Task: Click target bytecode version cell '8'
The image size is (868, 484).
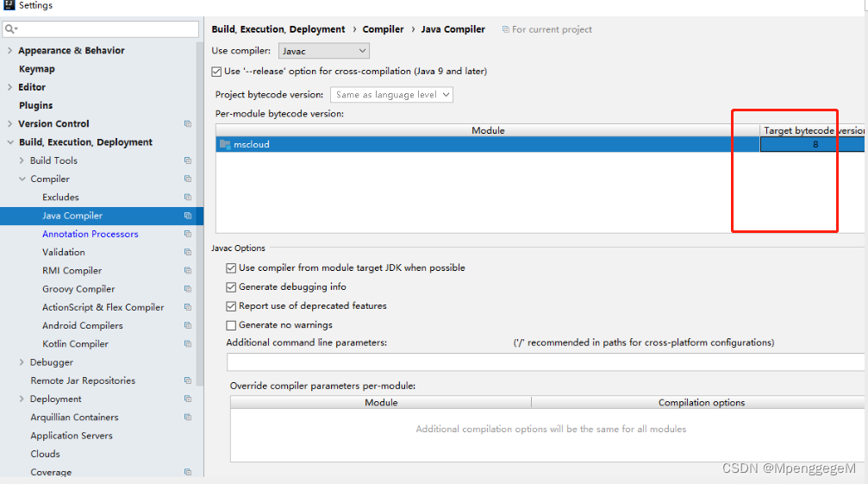Action: coord(812,144)
